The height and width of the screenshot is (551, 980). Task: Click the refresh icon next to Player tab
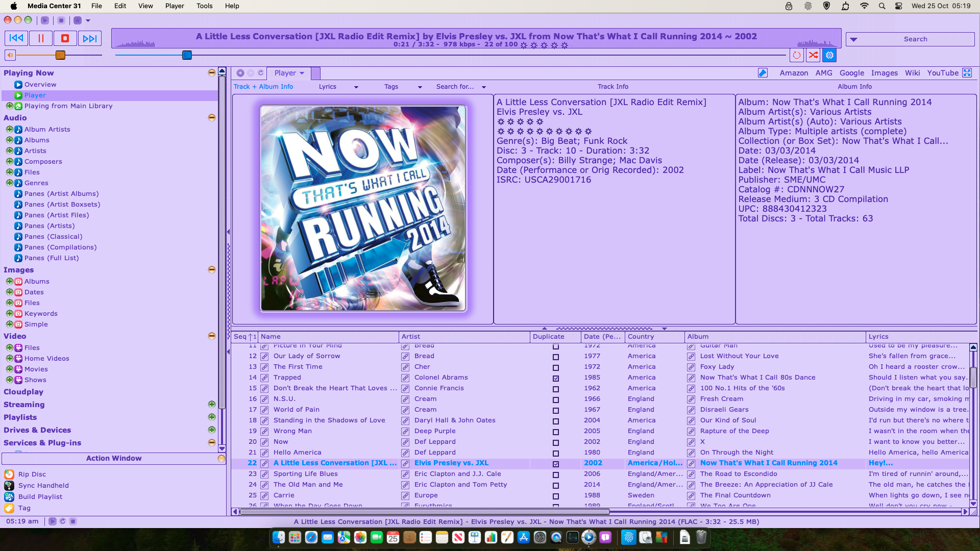(x=261, y=73)
